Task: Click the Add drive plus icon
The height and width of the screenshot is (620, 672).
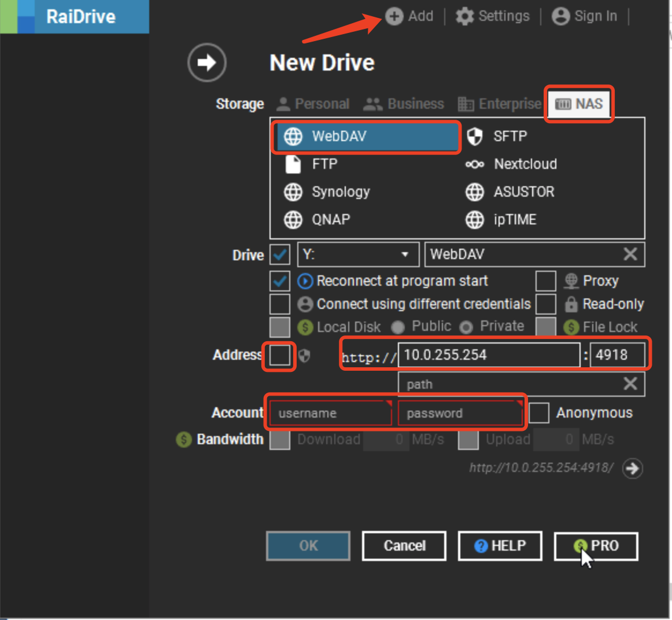Action: click(x=394, y=16)
